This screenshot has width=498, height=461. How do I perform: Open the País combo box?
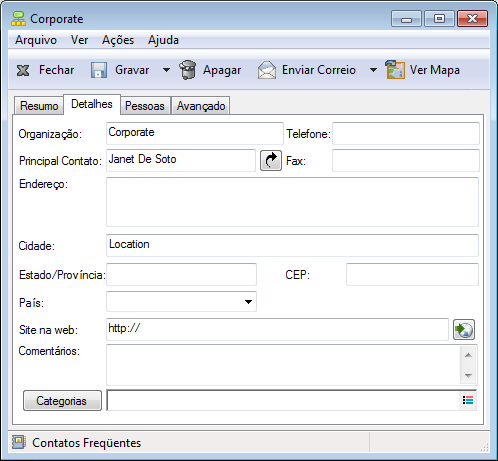[x=181, y=302]
